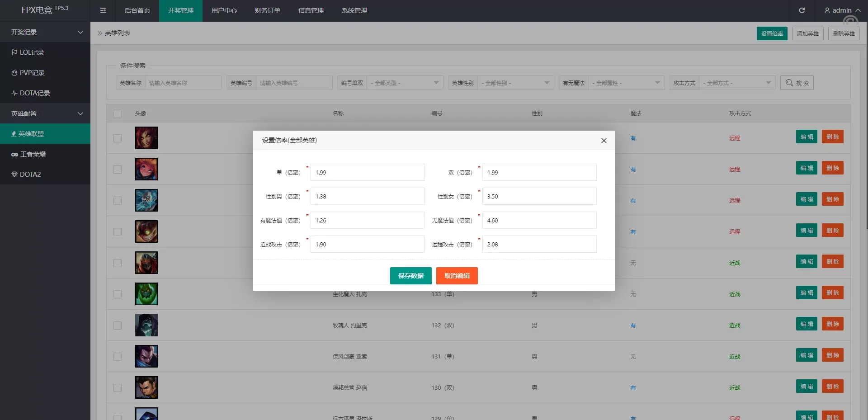Click the 性别女 倍率 input field
868x420 pixels.
(539, 197)
